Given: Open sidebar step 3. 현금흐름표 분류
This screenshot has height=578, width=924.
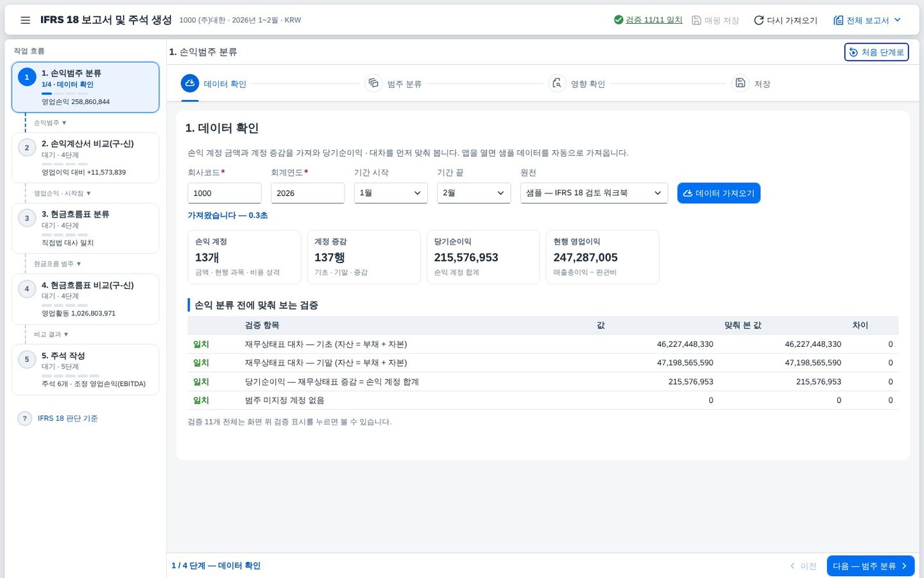Looking at the screenshot, I should 85,228.
